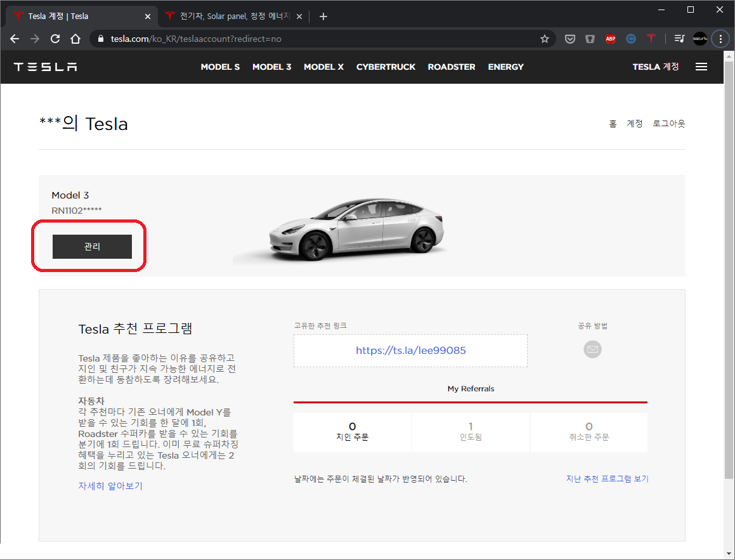Click the Tesla 추천 프로그램 heading
This screenshot has height=560, width=735.
tap(135, 329)
